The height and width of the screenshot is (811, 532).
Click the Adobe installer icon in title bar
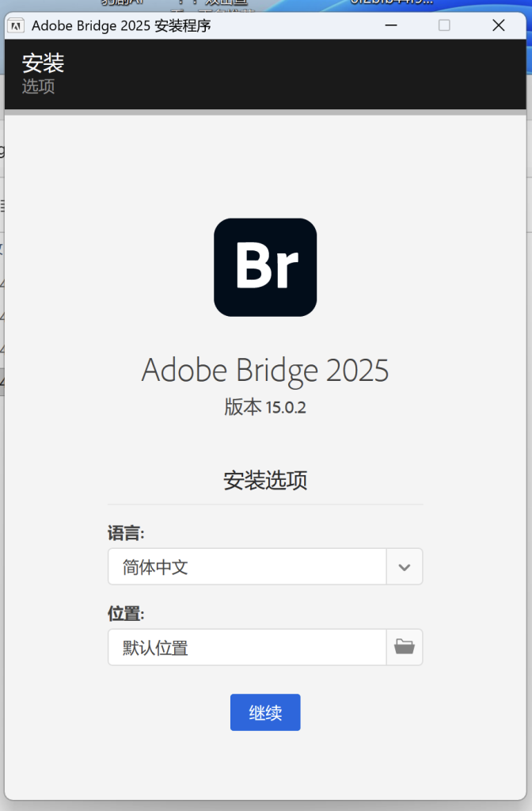tap(15, 25)
